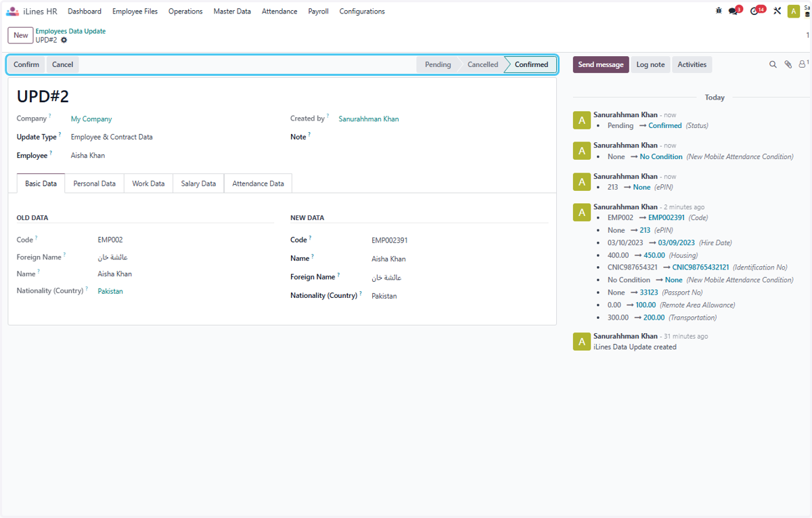The height and width of the screenshot is (518, 812).
Task: Switch to the Personal Data tab
Action: [95, 184]
